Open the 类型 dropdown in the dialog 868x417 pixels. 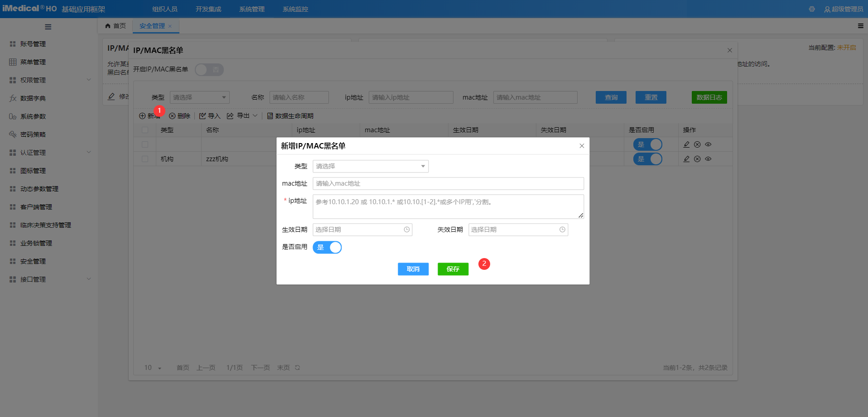(370, 166)
